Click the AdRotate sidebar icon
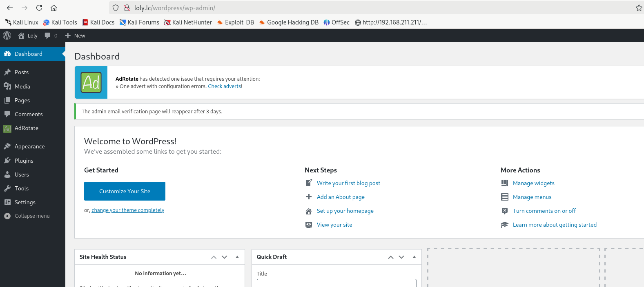 pyautogui.click(x=7, y=128)
